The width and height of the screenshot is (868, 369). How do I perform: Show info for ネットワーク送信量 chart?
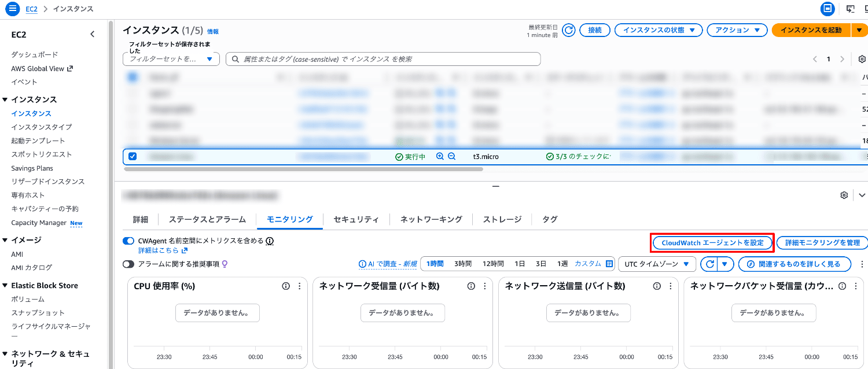click(657, 286)
